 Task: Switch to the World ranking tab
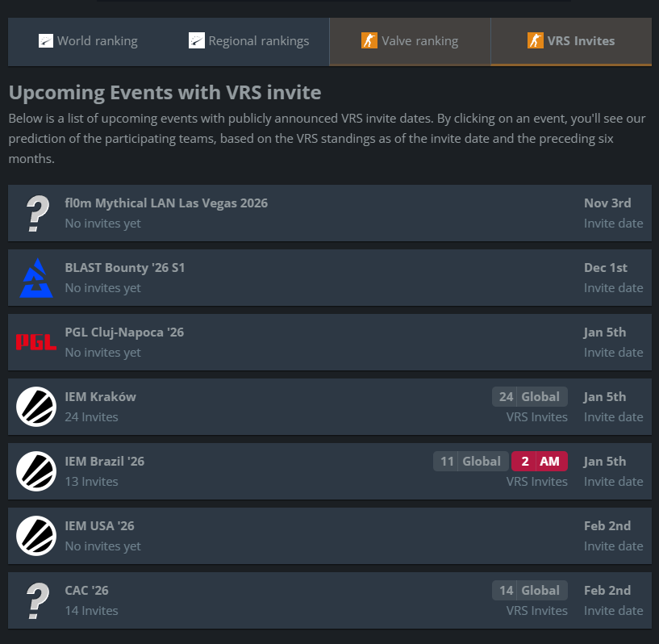click(88, 41)
